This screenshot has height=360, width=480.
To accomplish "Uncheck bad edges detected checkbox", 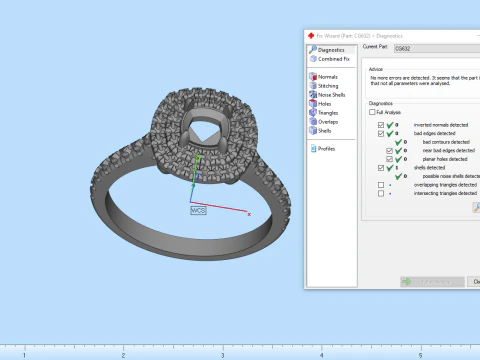I will point(381,134).
